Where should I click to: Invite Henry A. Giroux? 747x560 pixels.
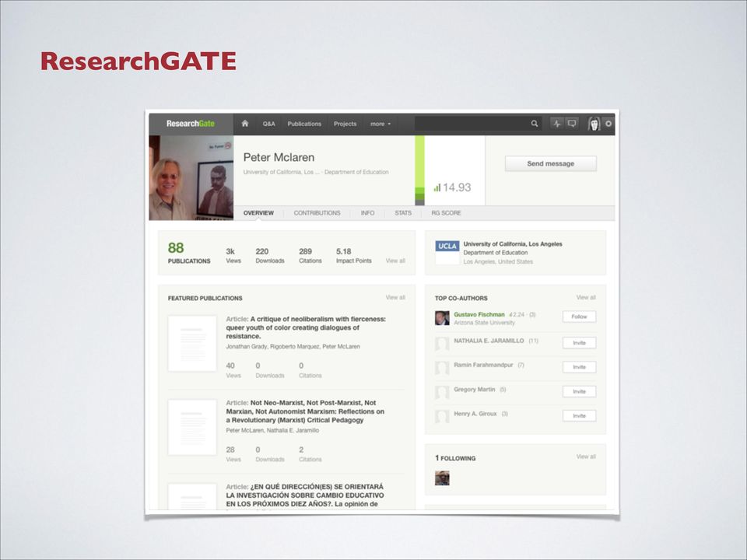pos(579,415)
